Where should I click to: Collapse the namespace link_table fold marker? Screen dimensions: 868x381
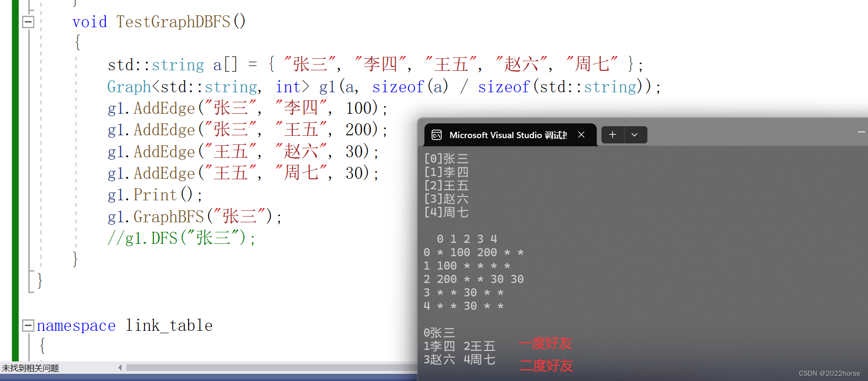pos(28,326)
